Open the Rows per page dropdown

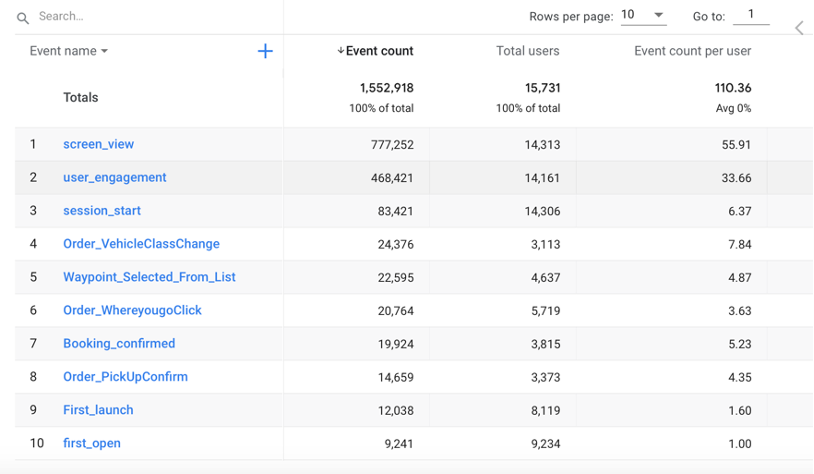click(x=643, y=15)
